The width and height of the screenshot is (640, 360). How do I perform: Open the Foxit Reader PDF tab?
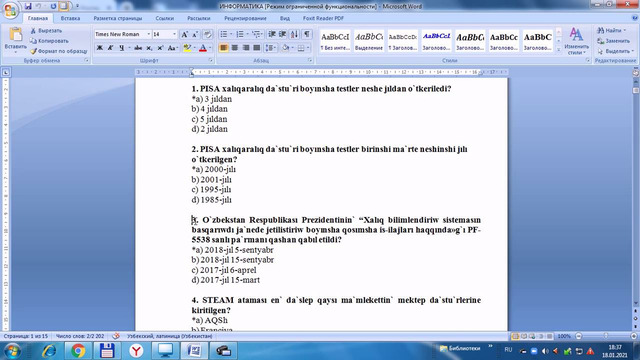(x=323, y=18)
